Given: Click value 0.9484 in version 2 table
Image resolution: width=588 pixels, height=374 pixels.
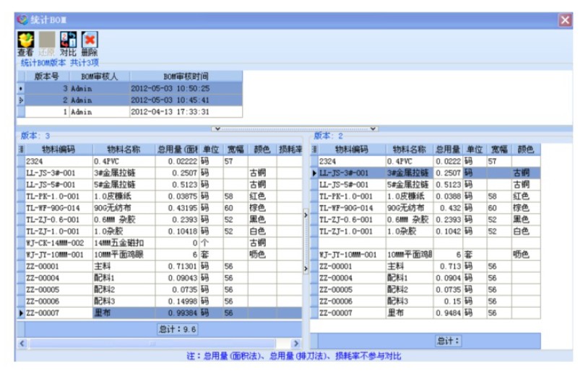Looking at the screenshot, I should pos(448,313).
